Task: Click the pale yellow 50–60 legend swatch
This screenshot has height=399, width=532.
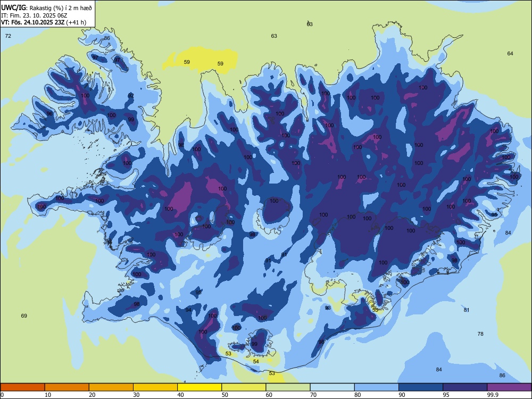Action: pyautogui.click(x=244, y=387)
